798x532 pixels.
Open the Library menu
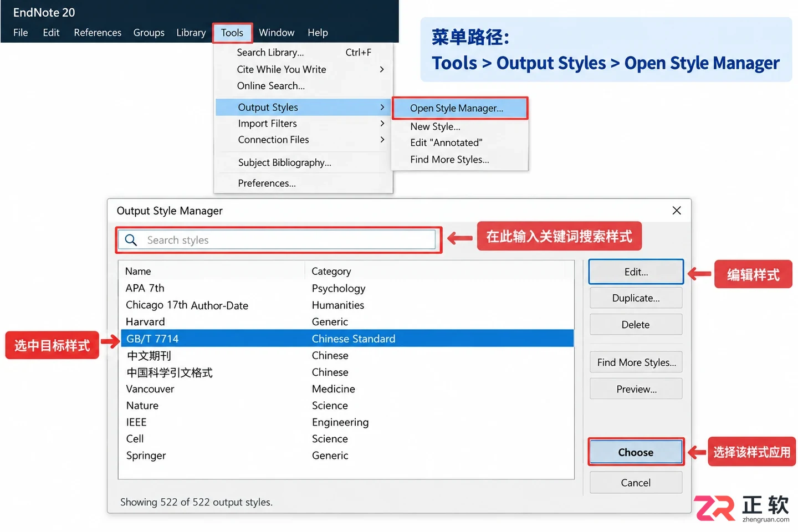(191, 33)
